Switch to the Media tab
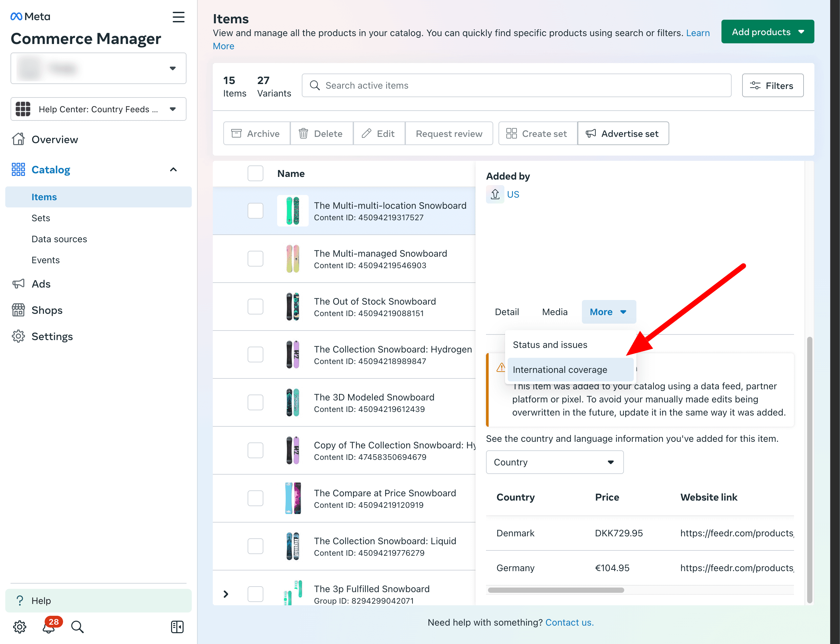The height and width of the screenshot is (644, 840). pos(554,312)
